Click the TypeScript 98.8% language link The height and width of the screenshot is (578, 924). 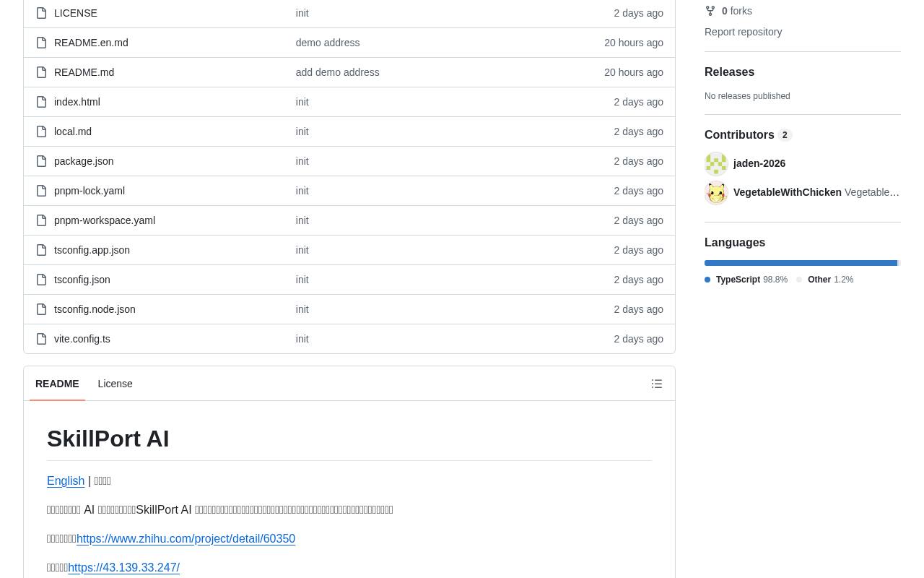[x=746, y=280]
